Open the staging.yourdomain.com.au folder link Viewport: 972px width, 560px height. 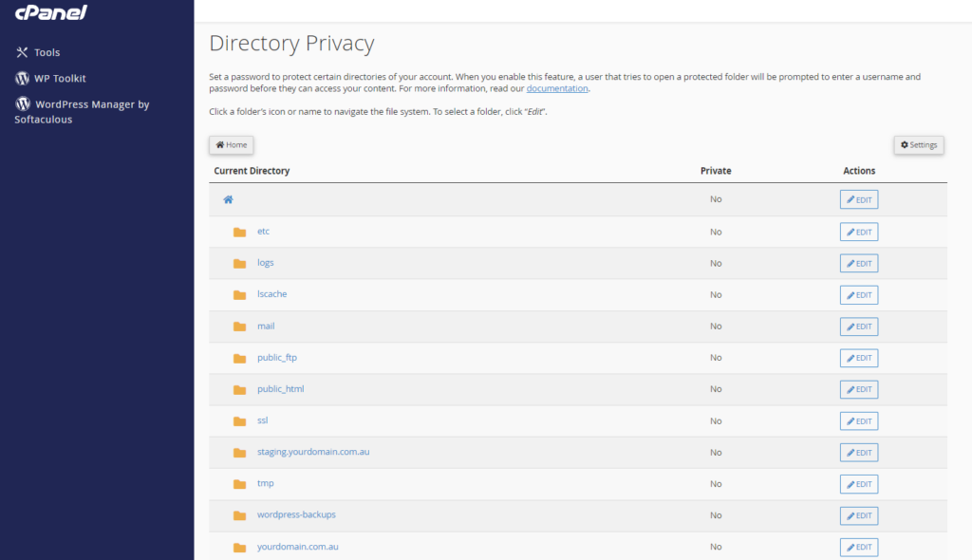tap(313, 452)
